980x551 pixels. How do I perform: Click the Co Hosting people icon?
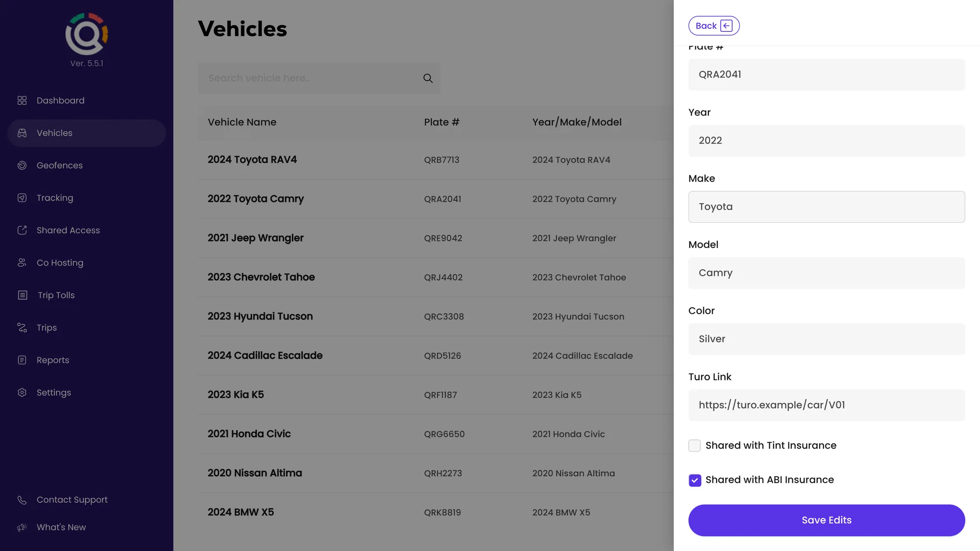coord(22,263)
